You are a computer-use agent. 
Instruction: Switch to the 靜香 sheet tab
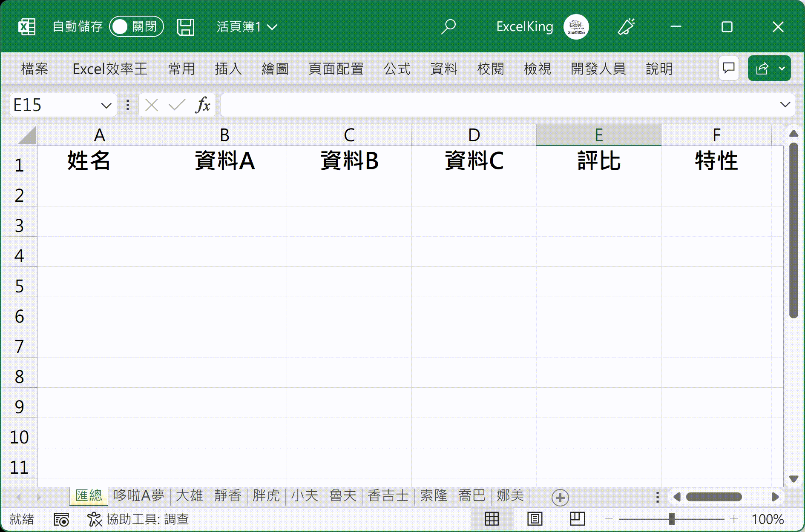click(228, 496)
